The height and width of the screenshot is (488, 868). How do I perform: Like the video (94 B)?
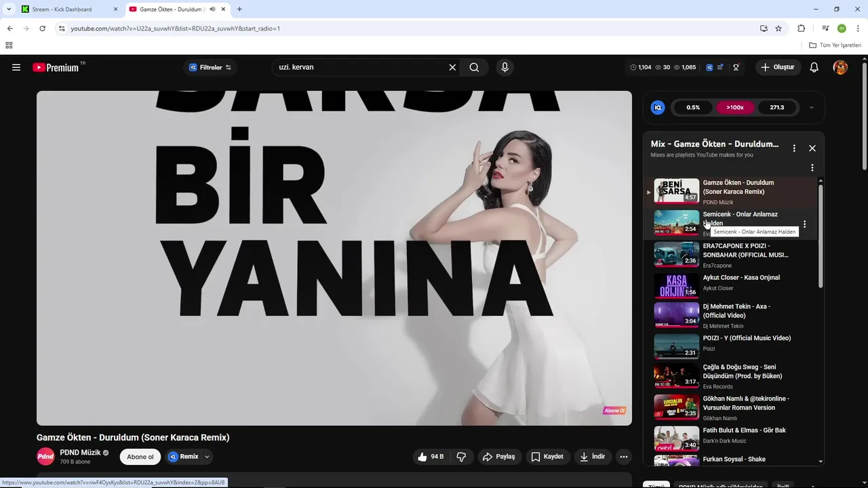coord(431,457)
